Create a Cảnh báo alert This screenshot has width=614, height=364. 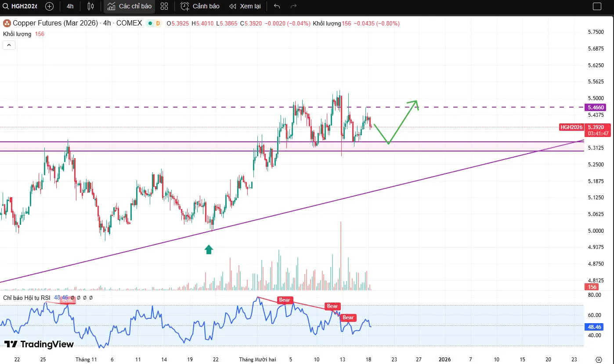(x=200, y=6)
